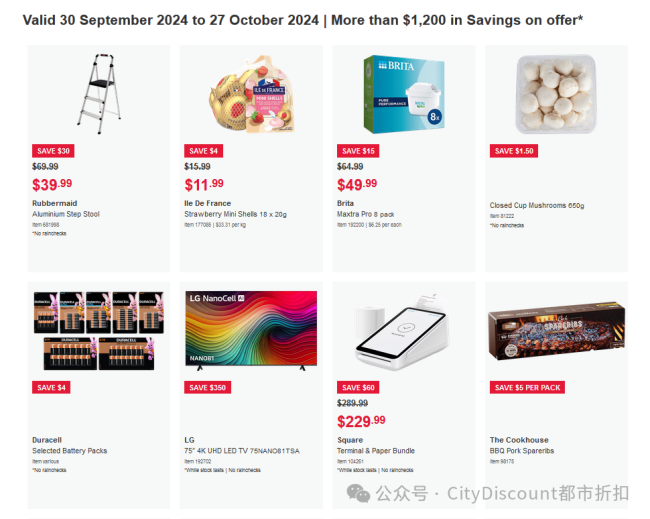The image size is (650, 519).
Task: Click the Cookhouse BBQ spareribs box image
Action: (557, 331)
